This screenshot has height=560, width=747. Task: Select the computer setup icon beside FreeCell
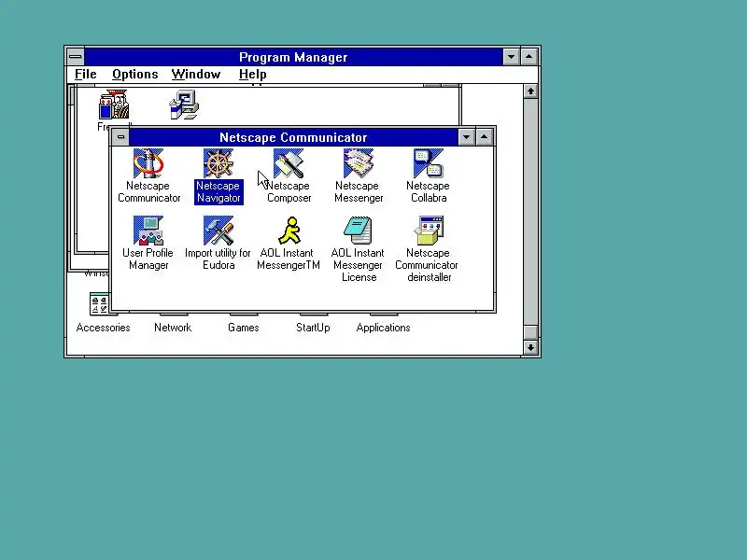(x=184, y=105)
